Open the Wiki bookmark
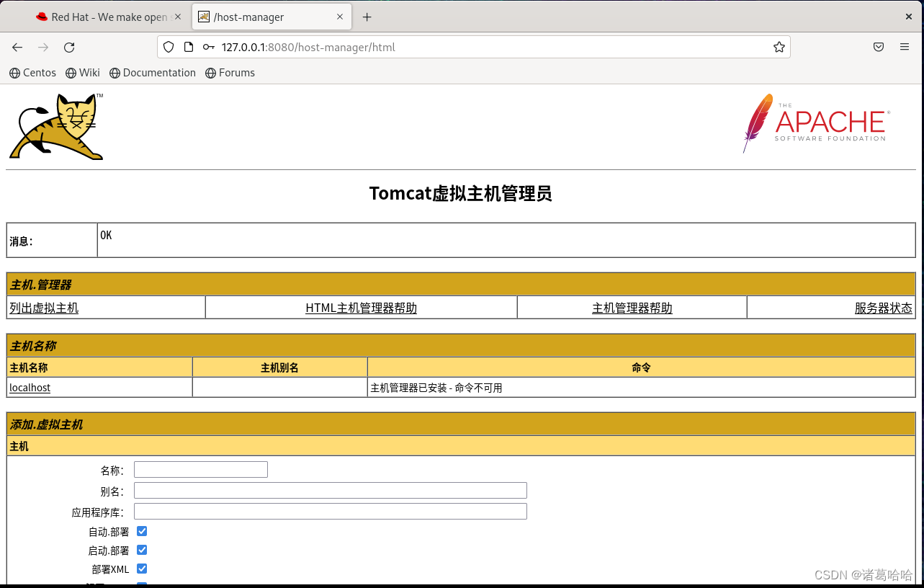The width and height of the screenshot is (924, 588). [x=83, y=73]
